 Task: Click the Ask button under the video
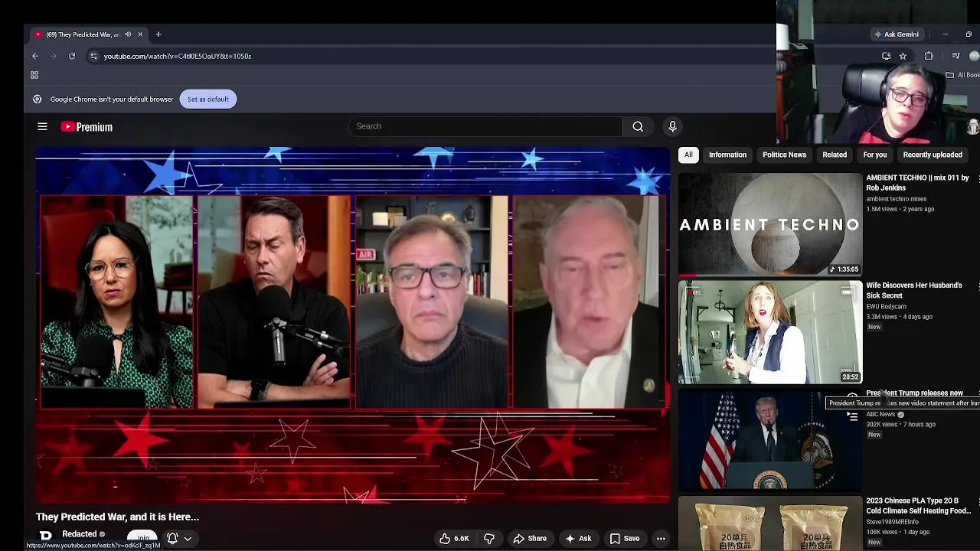point(578,539)
